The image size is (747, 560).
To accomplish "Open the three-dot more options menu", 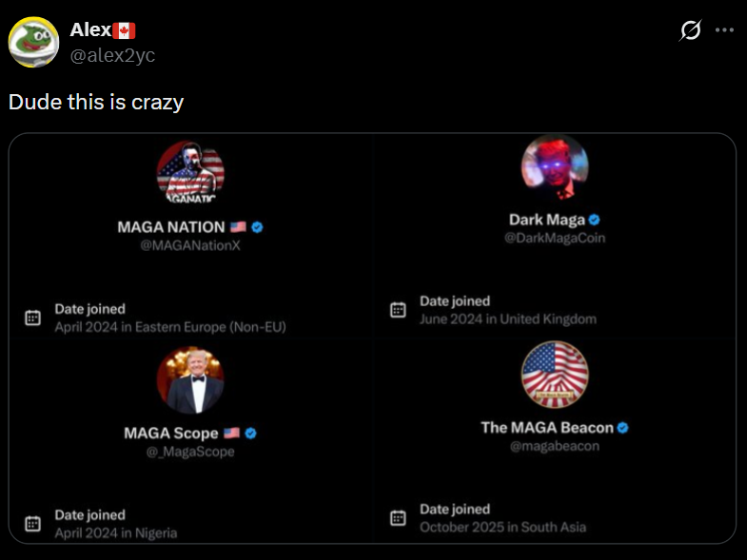I will (724, 30).
